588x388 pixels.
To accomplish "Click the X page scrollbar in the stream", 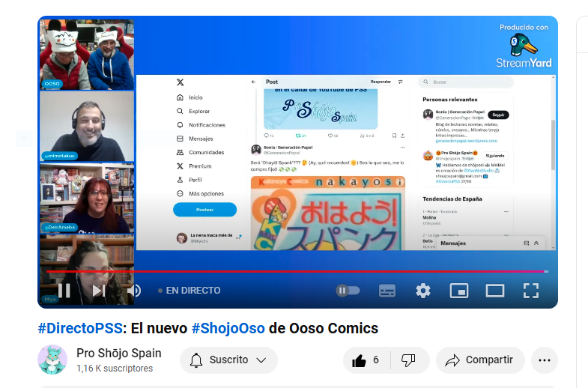I will click(553, 145).
